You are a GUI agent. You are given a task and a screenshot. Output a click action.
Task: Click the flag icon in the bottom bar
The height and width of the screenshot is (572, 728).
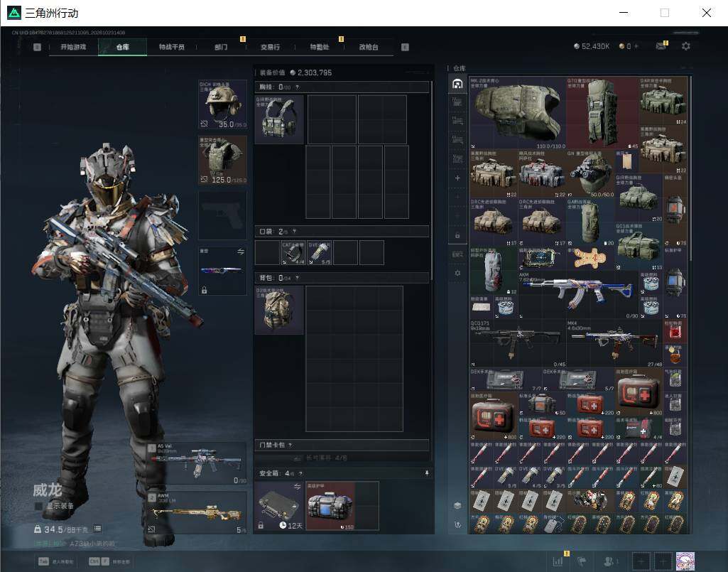582,561
